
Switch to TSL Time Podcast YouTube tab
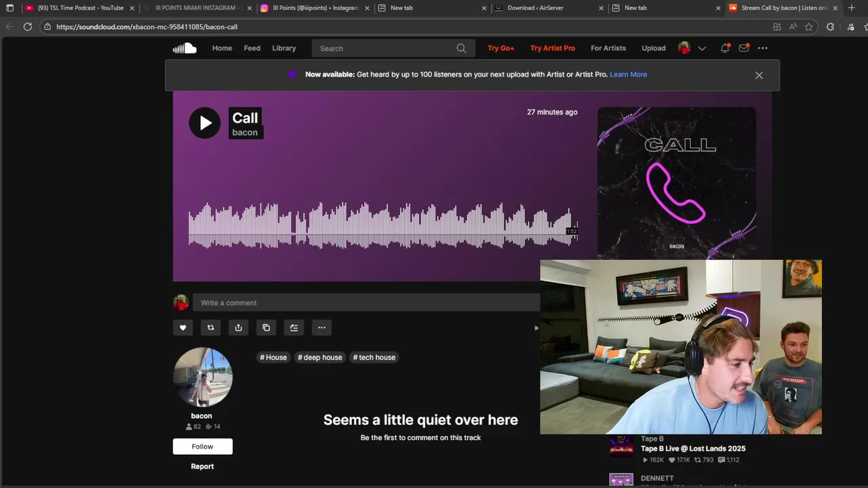81,8
